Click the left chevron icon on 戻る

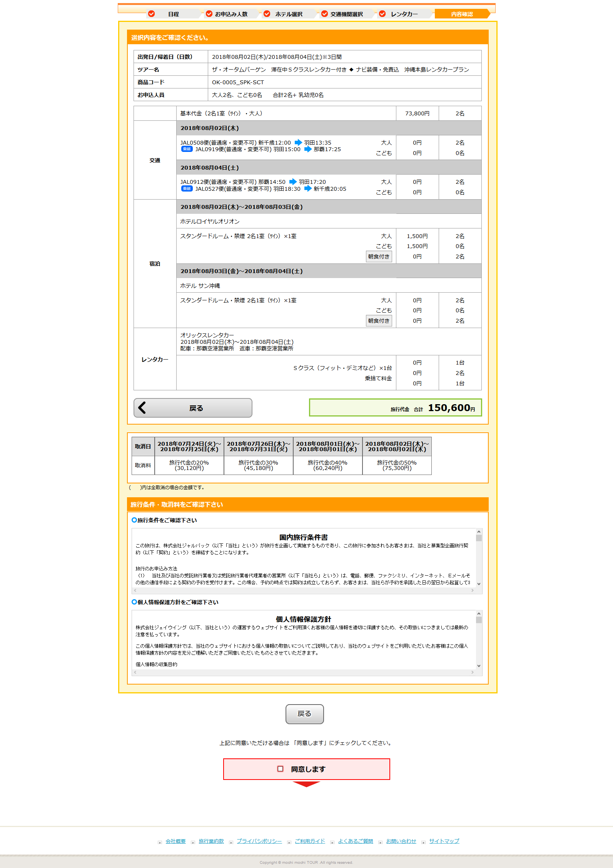pyautogui.click(x=142, y=408)
